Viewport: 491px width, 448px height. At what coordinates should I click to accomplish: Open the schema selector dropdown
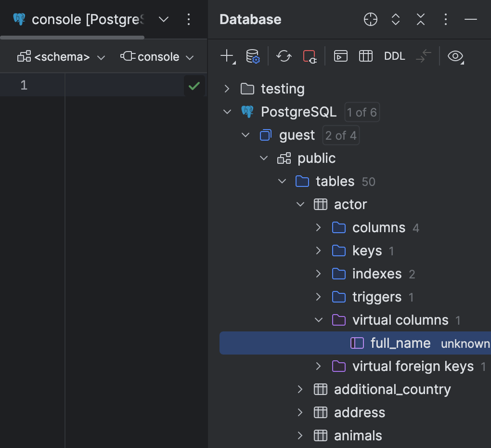(x=61, y=56)
